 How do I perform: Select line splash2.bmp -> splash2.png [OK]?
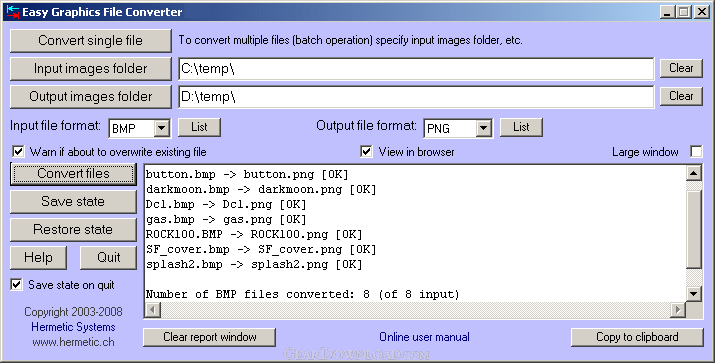click(254, 264)
